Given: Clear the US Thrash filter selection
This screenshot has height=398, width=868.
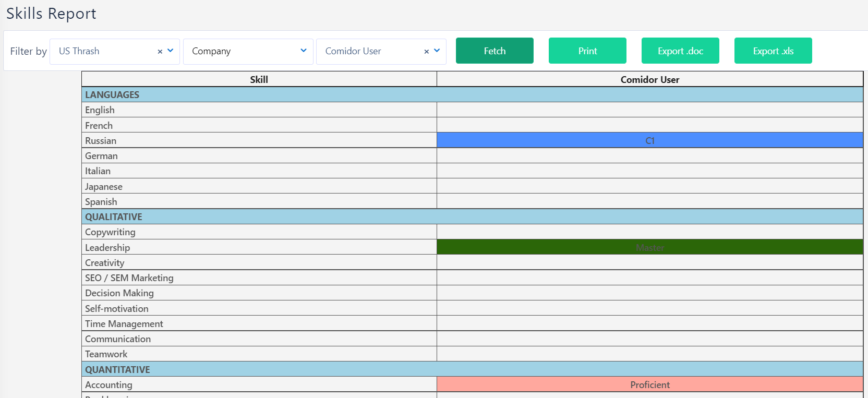Looking at the screenshot, I should (160, 52).
